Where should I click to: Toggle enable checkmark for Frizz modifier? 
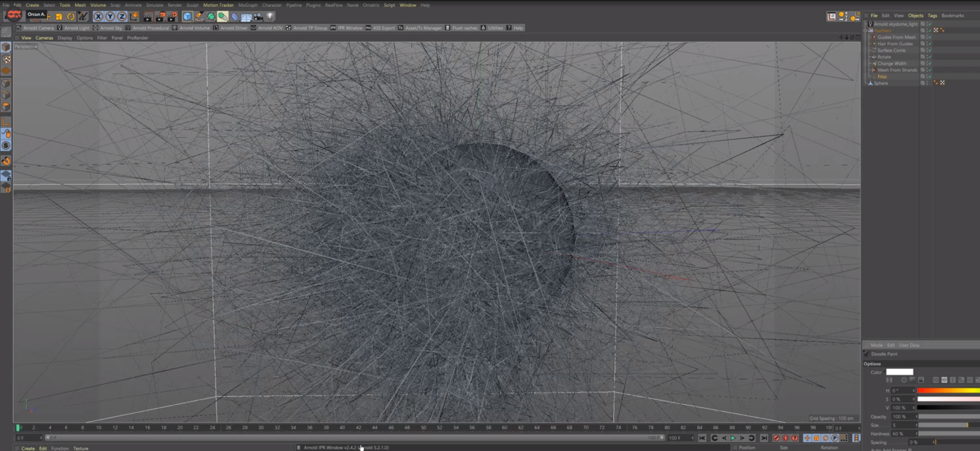pyautogui.click(x=929, y=77)
